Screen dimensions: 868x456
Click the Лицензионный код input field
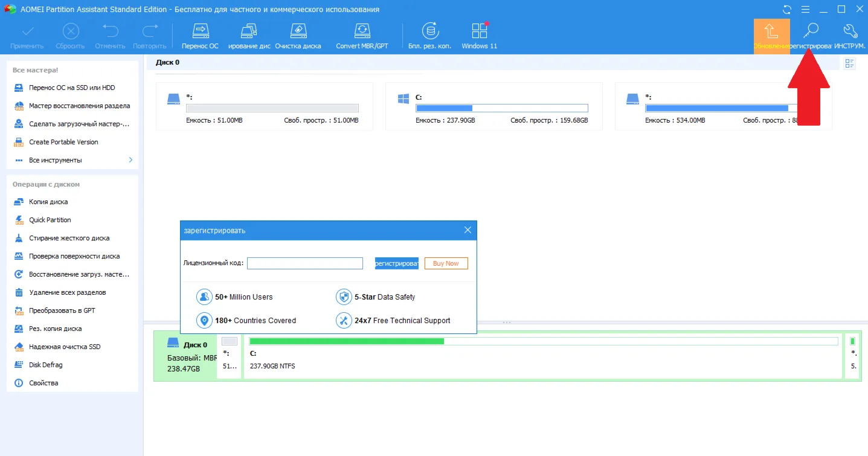point(305,263)
